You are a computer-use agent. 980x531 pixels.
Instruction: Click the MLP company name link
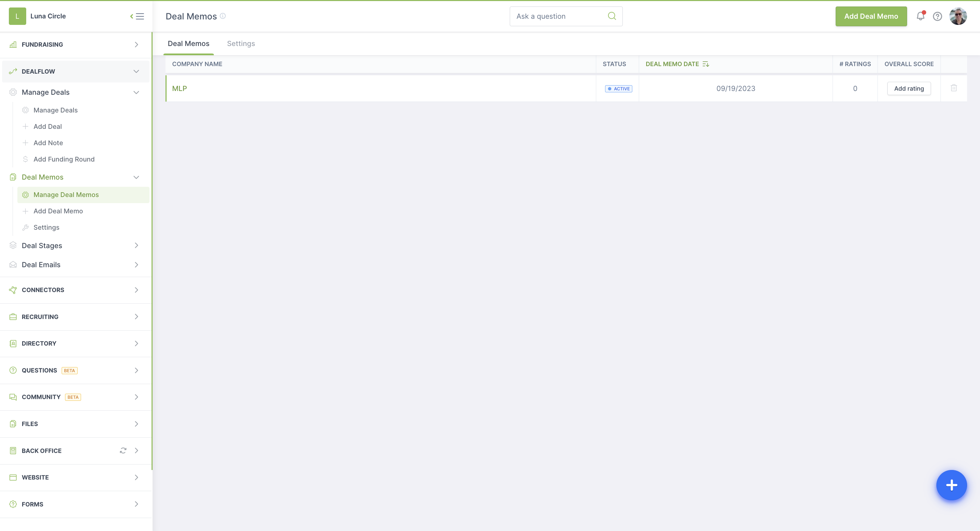pos(180,88)
